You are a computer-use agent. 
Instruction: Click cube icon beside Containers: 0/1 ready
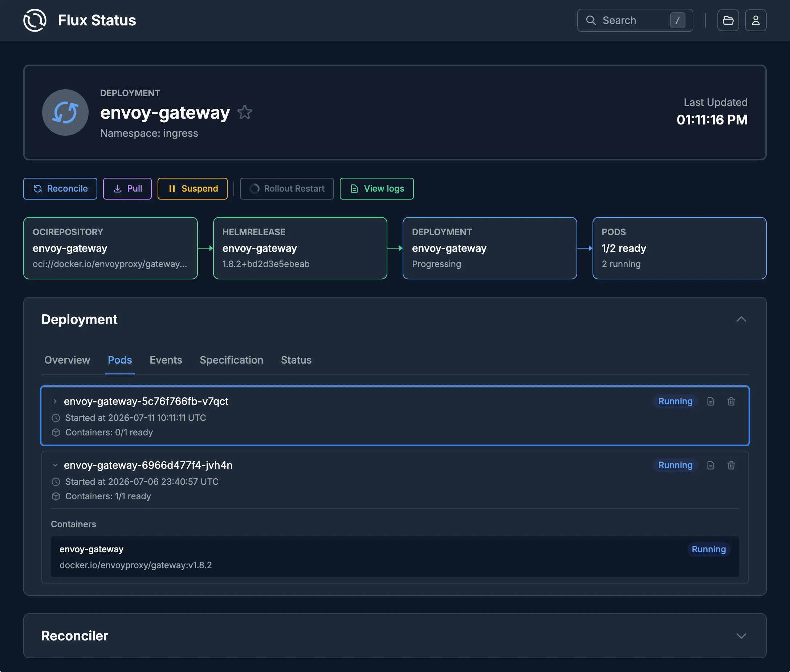56,433
